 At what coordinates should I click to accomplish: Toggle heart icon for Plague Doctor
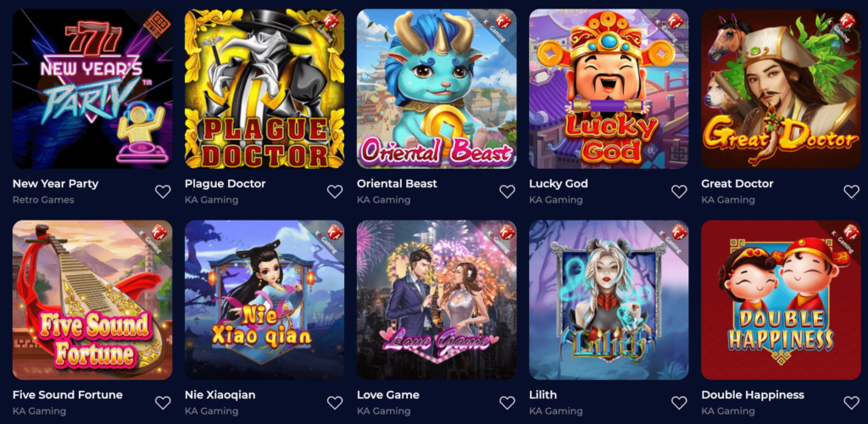coord(335,192)
